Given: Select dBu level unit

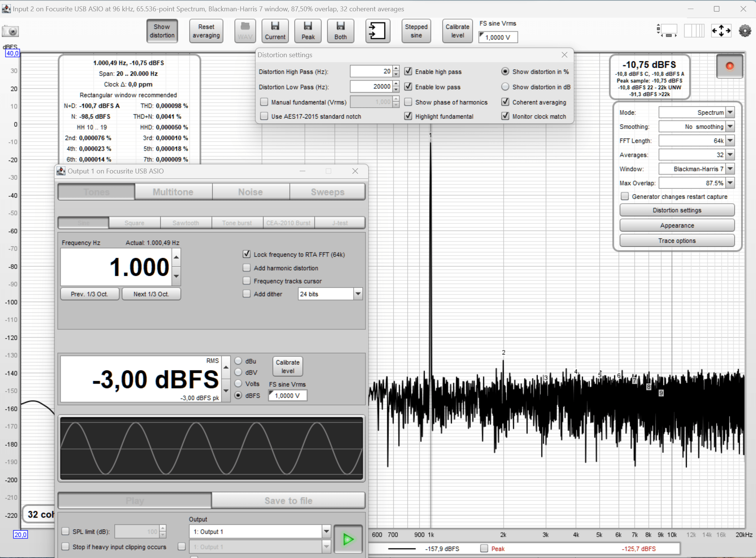Looking at the screenshot, I should click(238, 361).
